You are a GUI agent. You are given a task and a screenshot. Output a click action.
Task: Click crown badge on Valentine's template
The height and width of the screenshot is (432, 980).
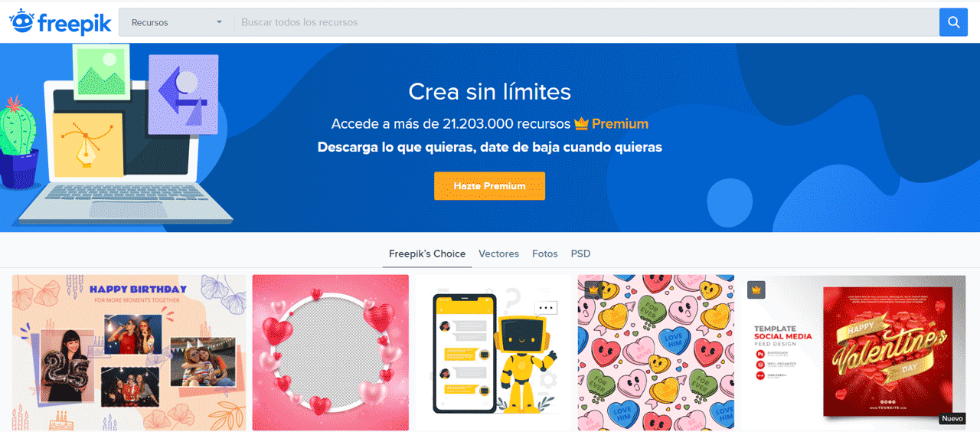[756, 290]
